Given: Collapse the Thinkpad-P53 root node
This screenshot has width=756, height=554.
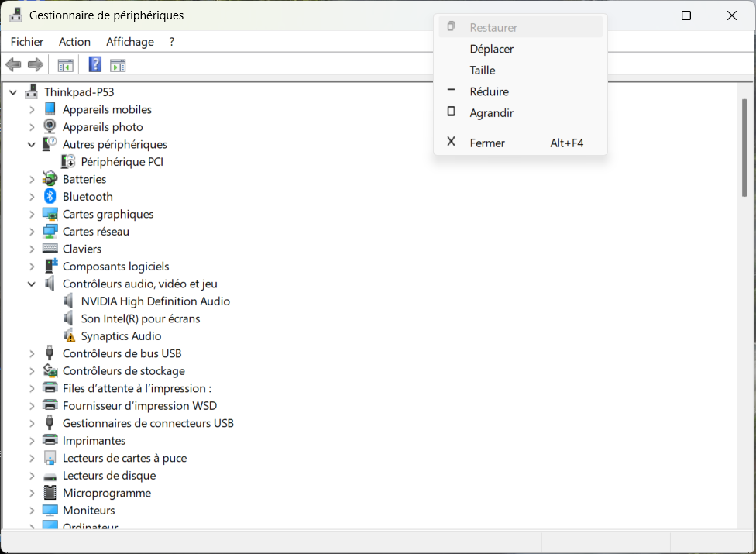Looking at the screenshot, I should click(13, 92).
